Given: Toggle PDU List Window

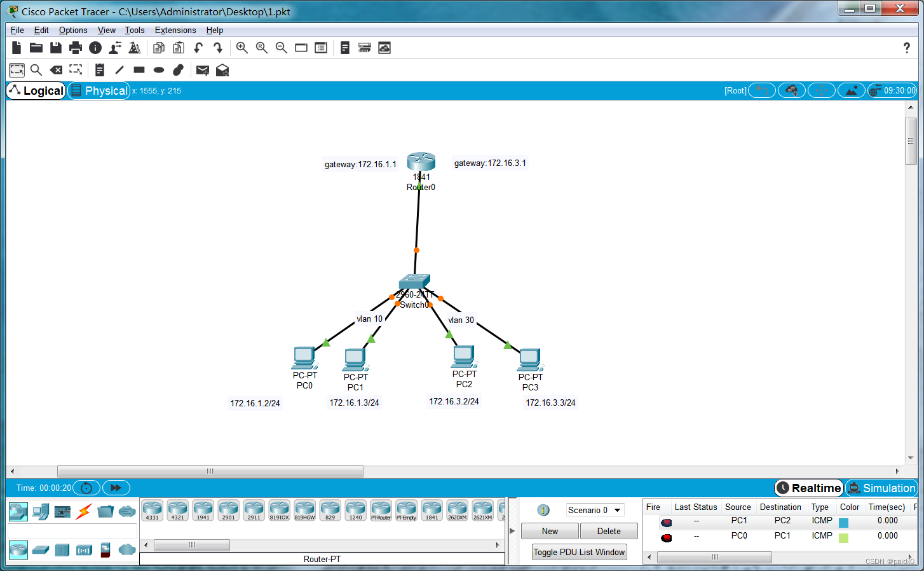Looking at the screenshot, I should click(580, 552).
